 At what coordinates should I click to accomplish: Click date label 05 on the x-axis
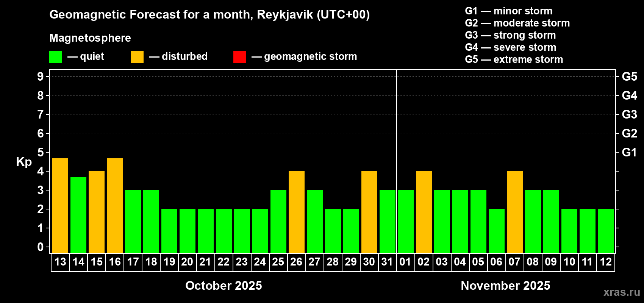click(x=478, y=262)
